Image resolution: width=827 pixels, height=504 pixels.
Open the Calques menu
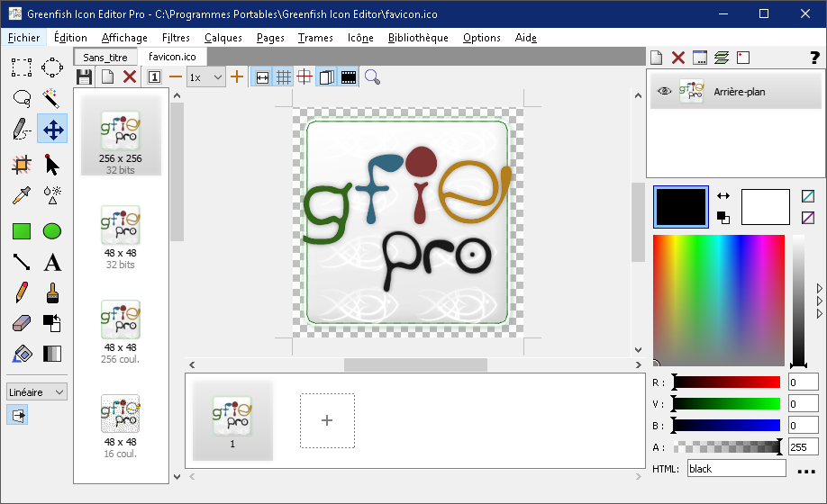(x=223, y=38)
